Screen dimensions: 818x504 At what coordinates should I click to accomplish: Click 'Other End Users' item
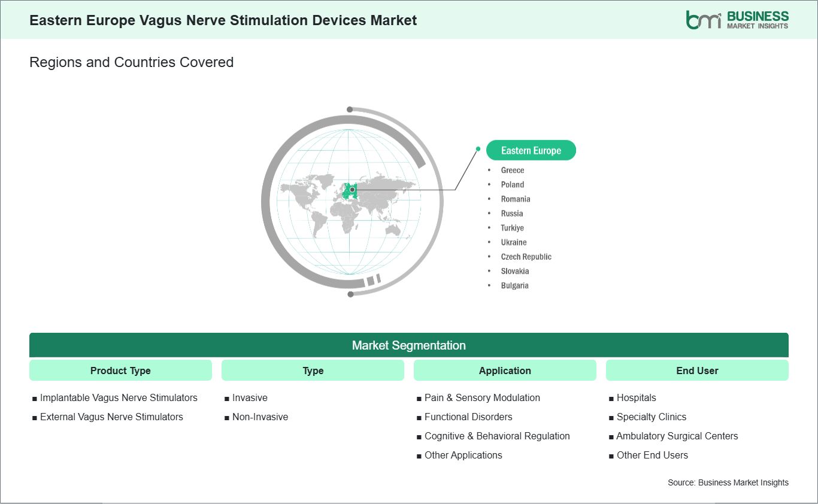[x=652, y=455]
